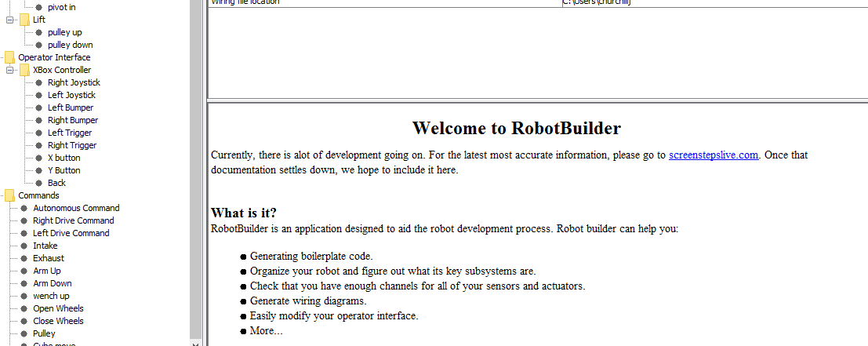Select the Exhaust command item
The image size is (868, 346).
coord(49,259)
